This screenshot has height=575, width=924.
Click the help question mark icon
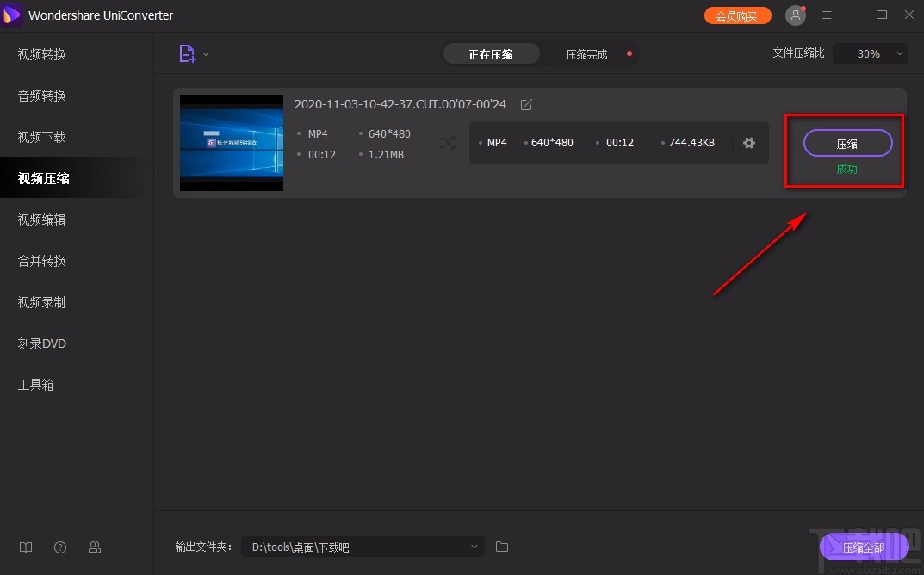[59, 547]
